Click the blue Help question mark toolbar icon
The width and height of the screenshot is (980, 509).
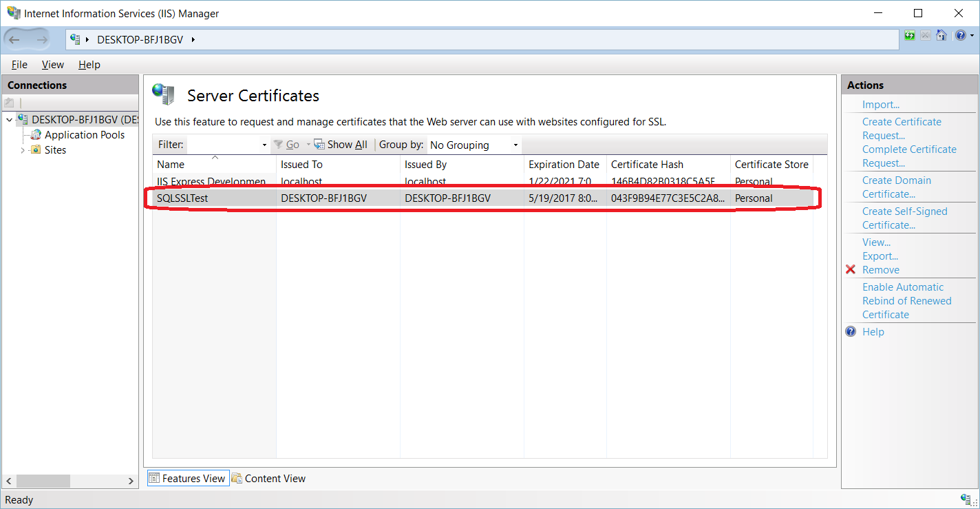coord(960,36)
